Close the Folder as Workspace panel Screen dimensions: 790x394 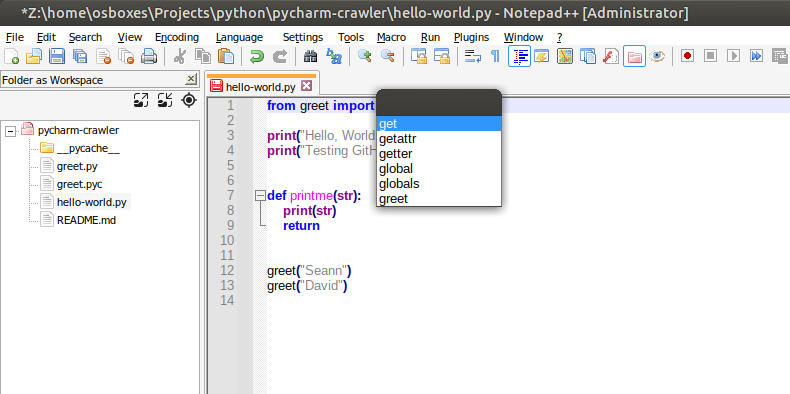pyautogui.click(x=191, y=79)
